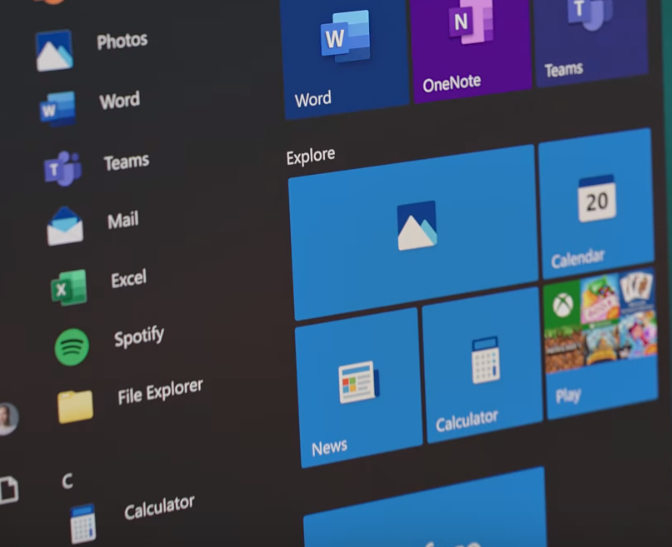Launch Word via its app list icon
The image size is (672, 547).
click(58, 108)
